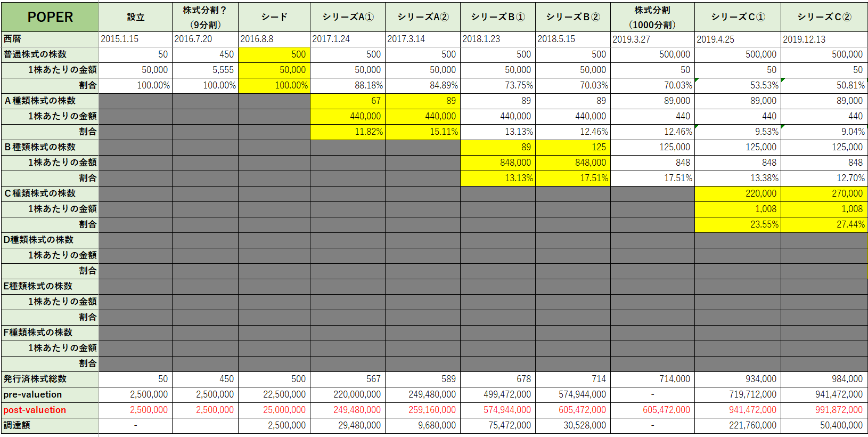Select the シリーズA① header cell
Image resolution: width=868 pixels, height=437 pixels.
point(348,17)
